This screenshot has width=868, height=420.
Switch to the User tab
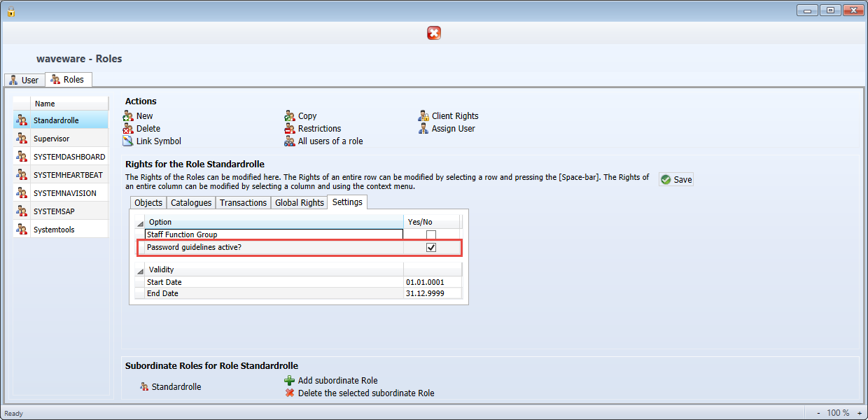(24, 80)
